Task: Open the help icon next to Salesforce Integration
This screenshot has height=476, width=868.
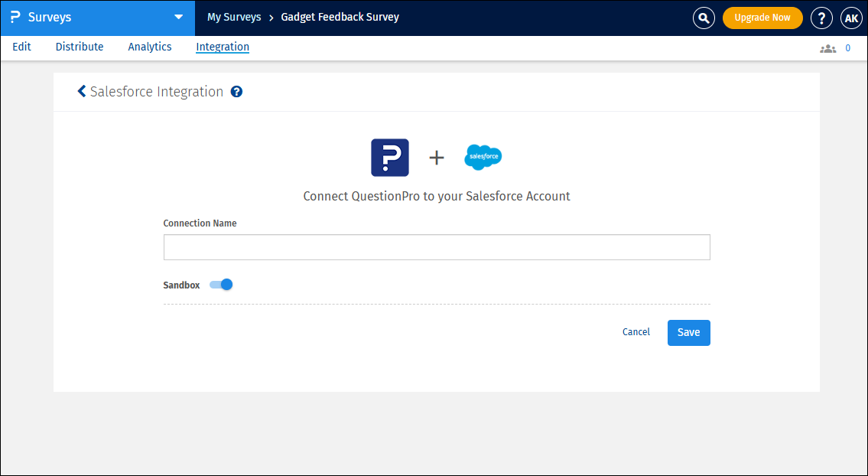Action: (236, 91)
